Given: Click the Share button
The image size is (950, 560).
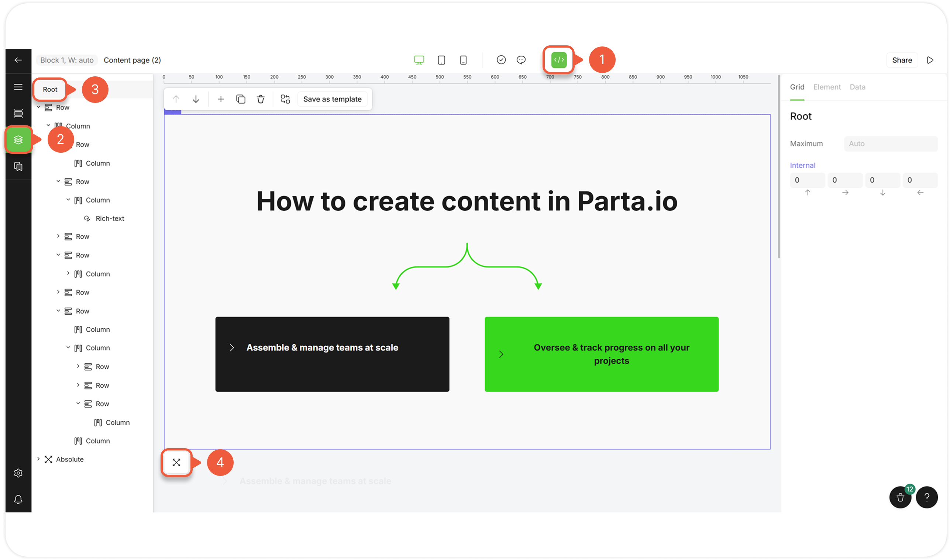Looking at the screenshot, I should [x=902, y=61].
